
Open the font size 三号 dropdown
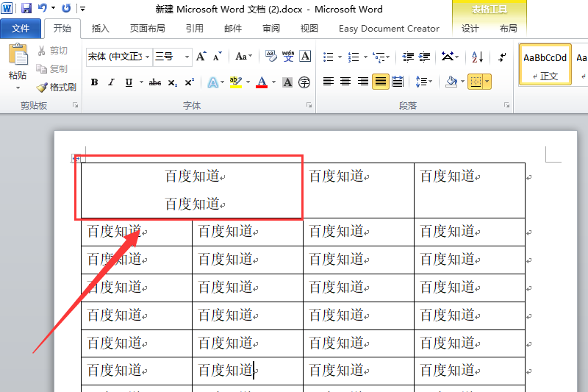187,57
